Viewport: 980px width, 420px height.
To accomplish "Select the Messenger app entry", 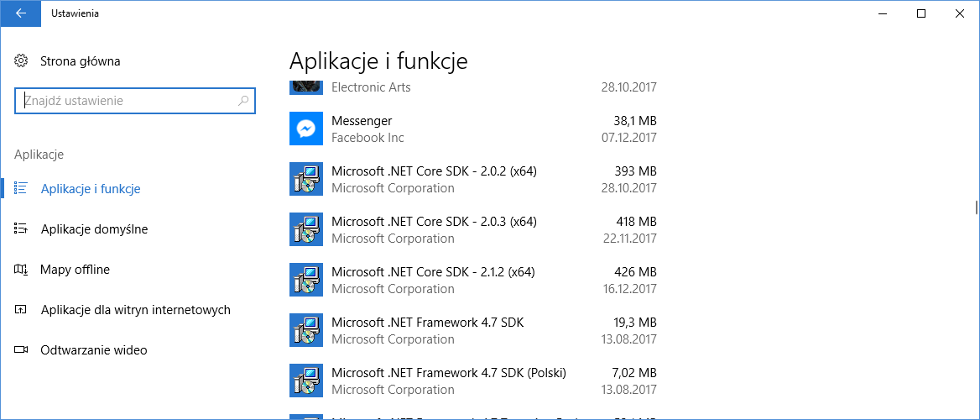I will pyautogui.click(x=473, y=129).
